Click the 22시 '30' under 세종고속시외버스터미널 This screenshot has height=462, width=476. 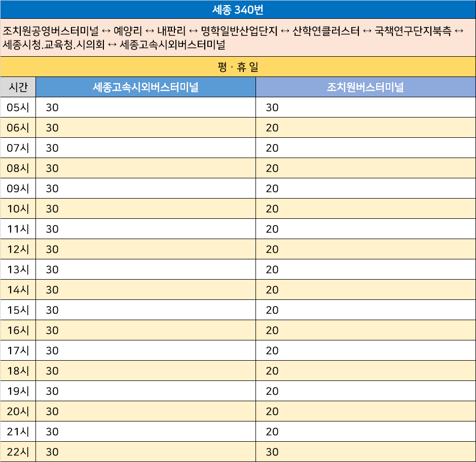[x=52, y=452]
